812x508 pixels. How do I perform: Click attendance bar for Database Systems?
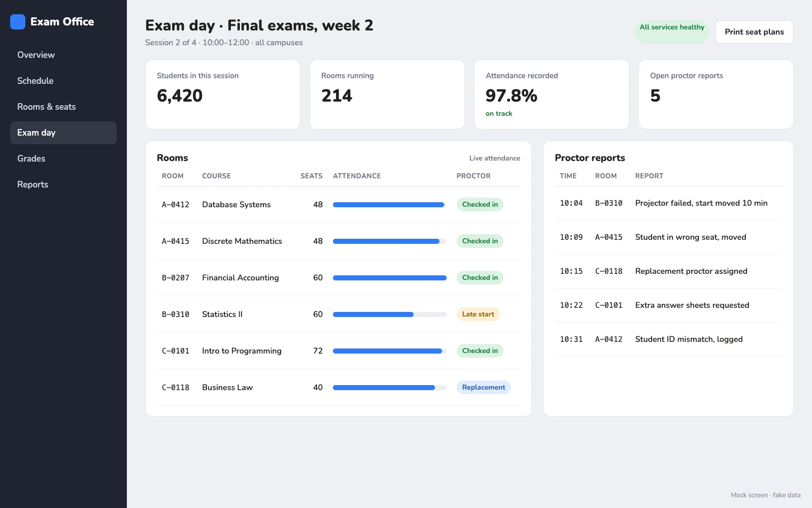point(390,205)
